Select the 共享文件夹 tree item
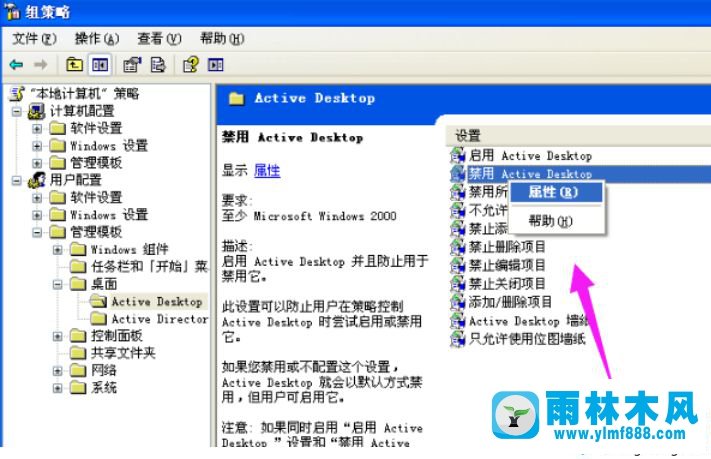 (x=123, y=353)
